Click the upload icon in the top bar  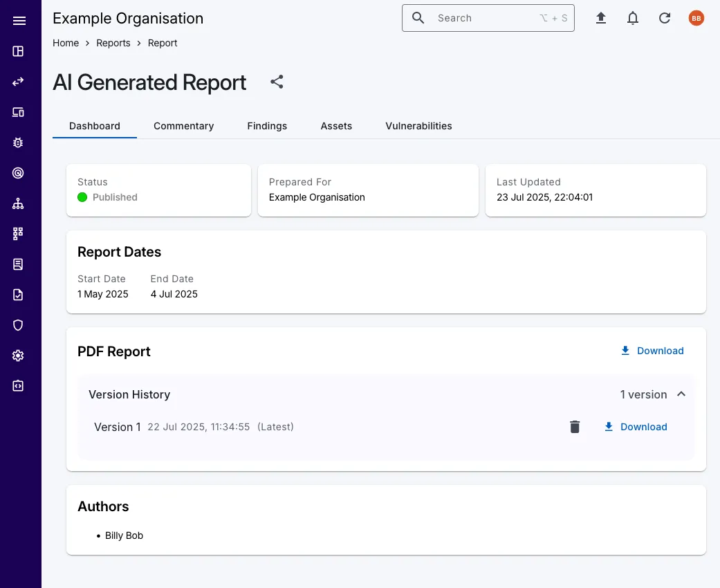coord(601,19)
